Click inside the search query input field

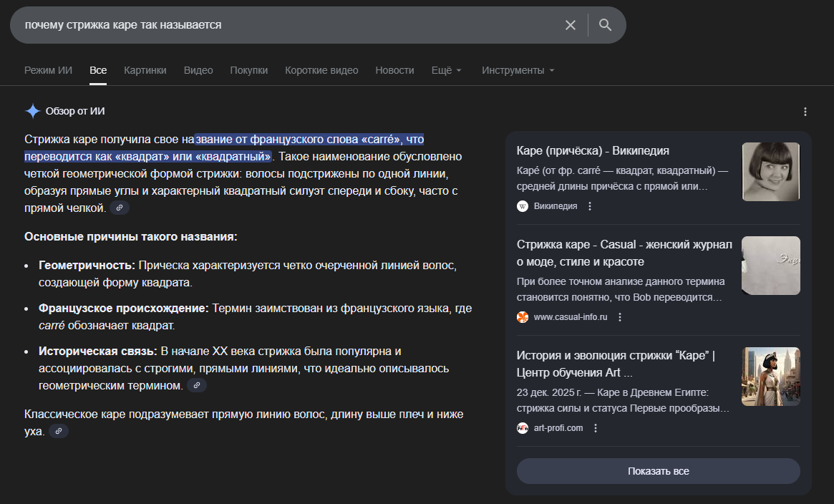point(286,25)
